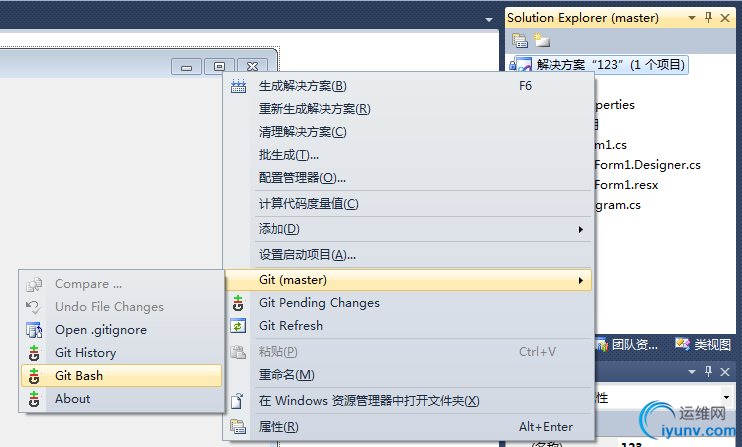Expand the Git (master) submenu
Image resolution: width=742 pixels, height=447 pixels.
[x=581, y=280]
